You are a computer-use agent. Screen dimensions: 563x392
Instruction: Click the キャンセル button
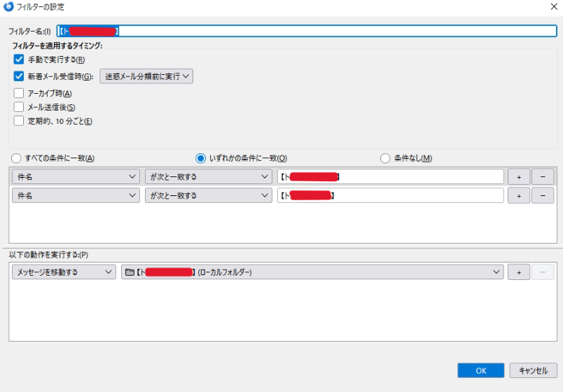(534, 370)
